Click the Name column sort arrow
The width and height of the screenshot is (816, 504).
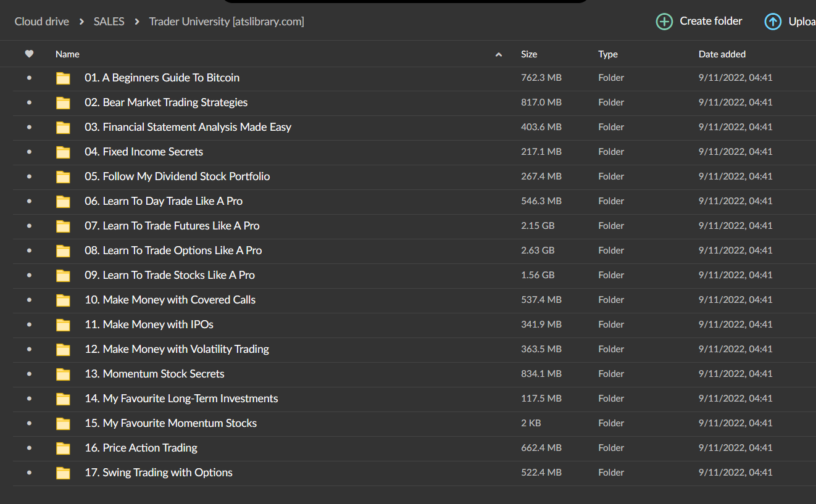click(x=499, y=55)
